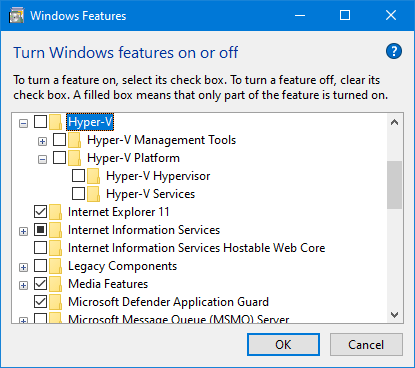Image resolution: width=415 pixels, height=368 pixels.
Task: Click folder icon beside Microsoft Defender Application Guard
Action: pos(56,302)
